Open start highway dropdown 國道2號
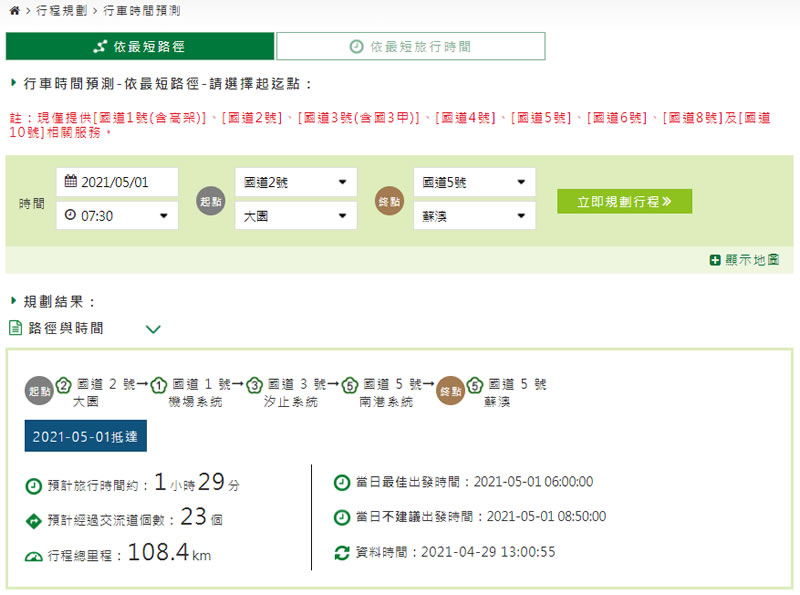The image size is (800, 595). (x=296, y=182)
